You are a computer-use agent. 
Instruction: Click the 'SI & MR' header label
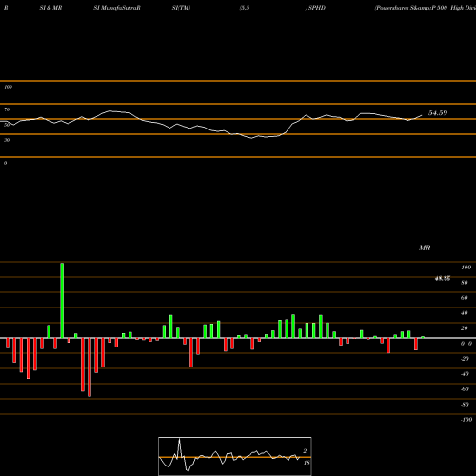coord(50,8)
